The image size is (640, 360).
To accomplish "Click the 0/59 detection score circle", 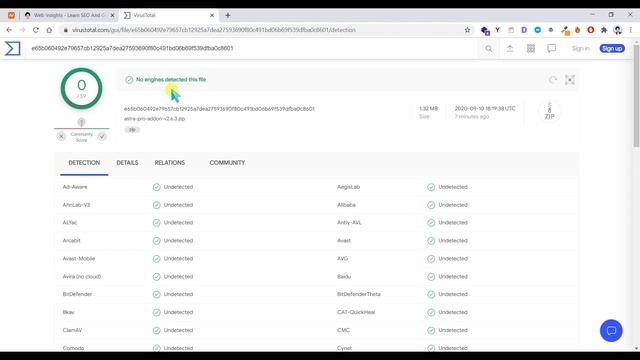I will [x=81, y=89].
